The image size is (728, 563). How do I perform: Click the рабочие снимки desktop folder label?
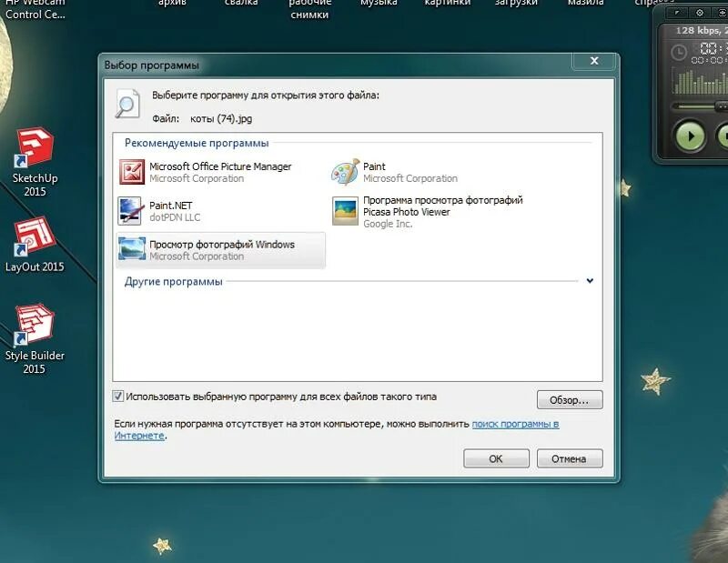click(309, 8)
